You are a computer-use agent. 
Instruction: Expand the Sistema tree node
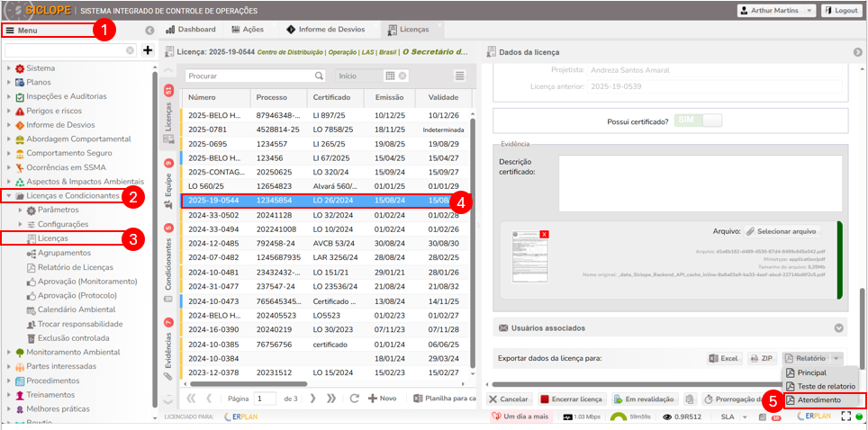coord(8,68)
